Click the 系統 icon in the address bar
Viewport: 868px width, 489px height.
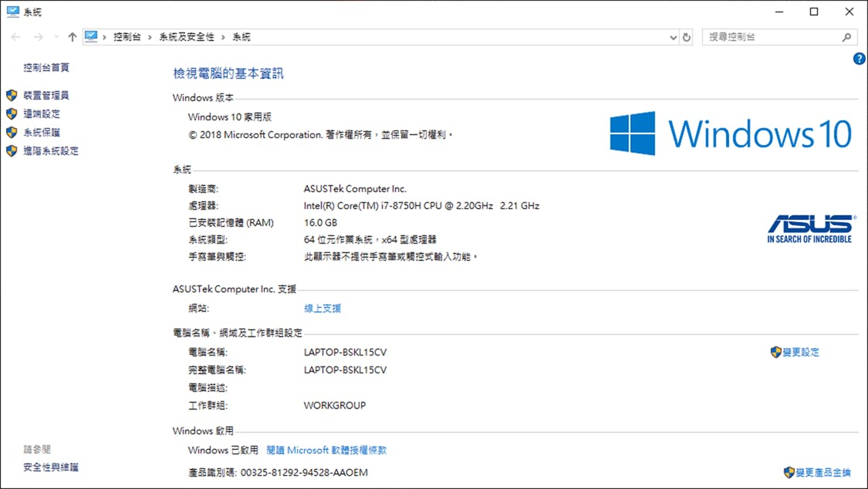point(93,35)
